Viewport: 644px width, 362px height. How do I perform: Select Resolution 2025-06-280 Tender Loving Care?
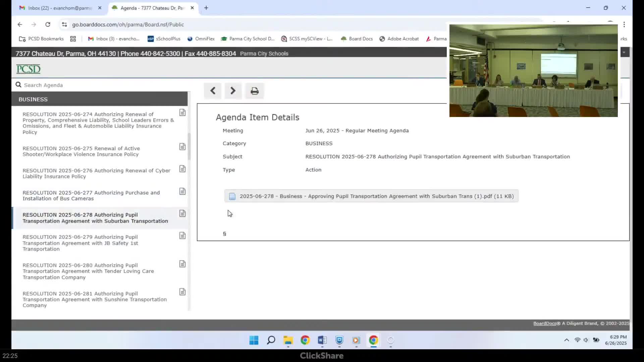coord(88,271)
